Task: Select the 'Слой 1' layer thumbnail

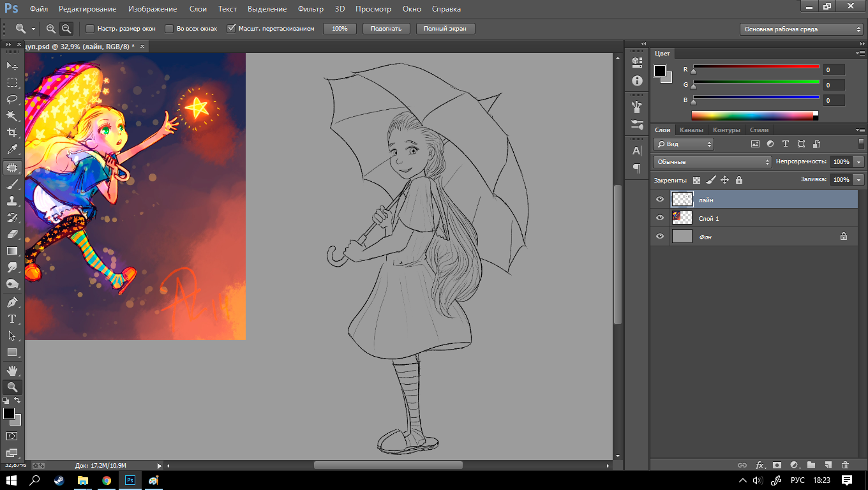Action: point(682,218)
